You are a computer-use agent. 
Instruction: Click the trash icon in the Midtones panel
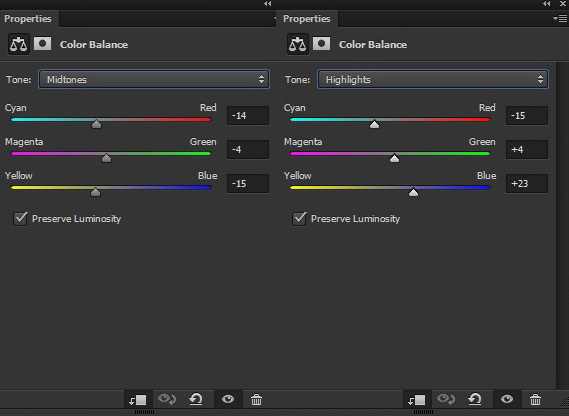point(256,400)
